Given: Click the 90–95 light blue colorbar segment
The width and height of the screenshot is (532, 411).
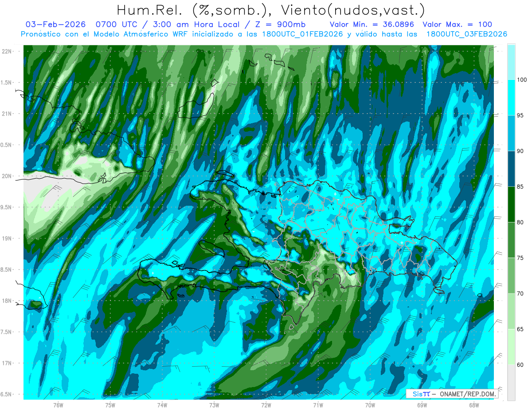Looking at the screenshot, I should (511, 133).
